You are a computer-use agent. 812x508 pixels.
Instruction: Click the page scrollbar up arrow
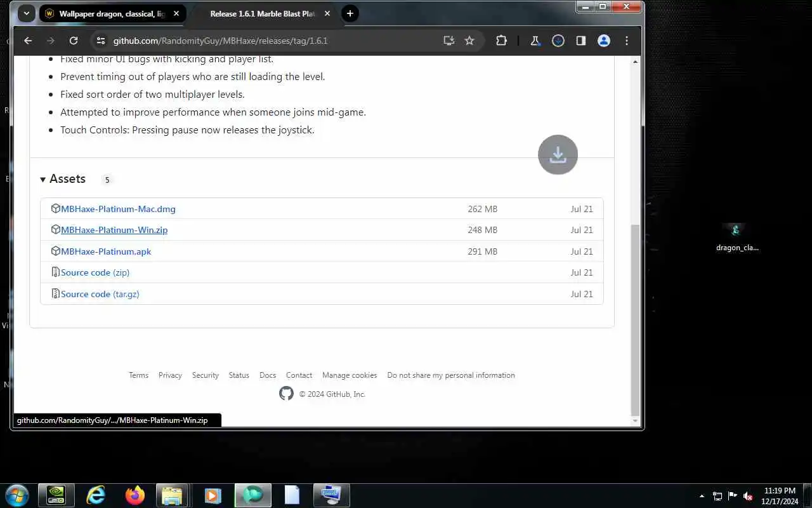[636, 62]
